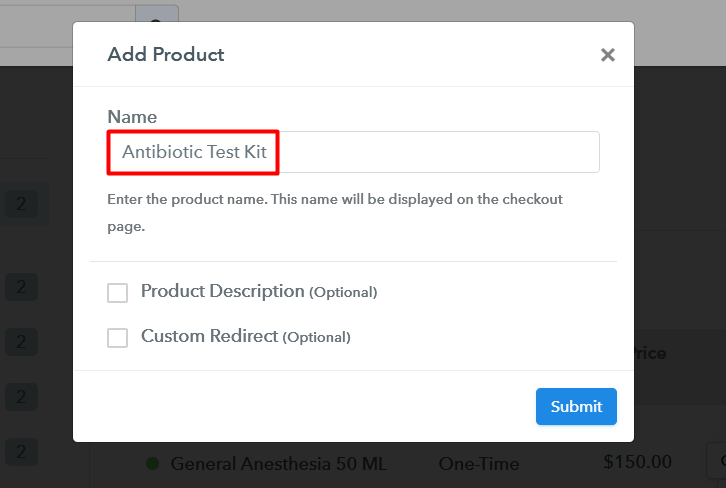Click the bottommost "2" badge in sidebar
726x488 pixels.
(x=21, y=450)
